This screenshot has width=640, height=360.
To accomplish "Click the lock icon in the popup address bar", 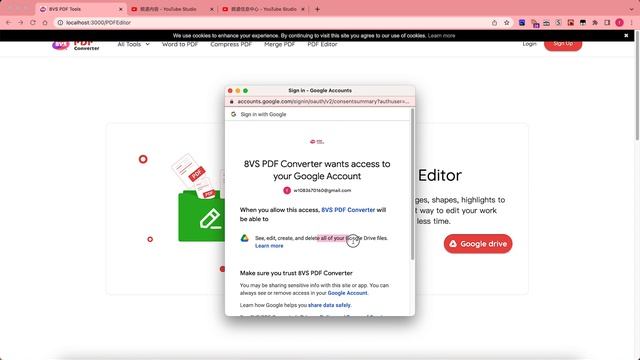I will pos(231,102).
